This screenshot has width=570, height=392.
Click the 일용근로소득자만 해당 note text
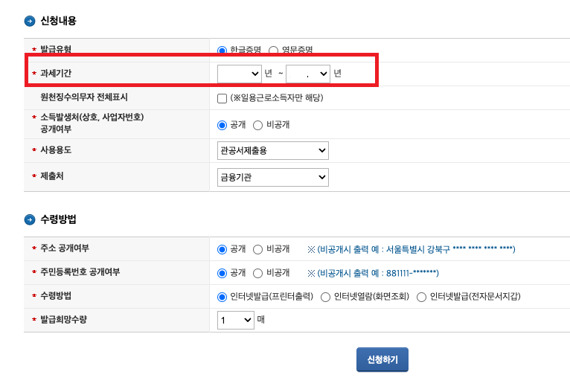point(277,98)
